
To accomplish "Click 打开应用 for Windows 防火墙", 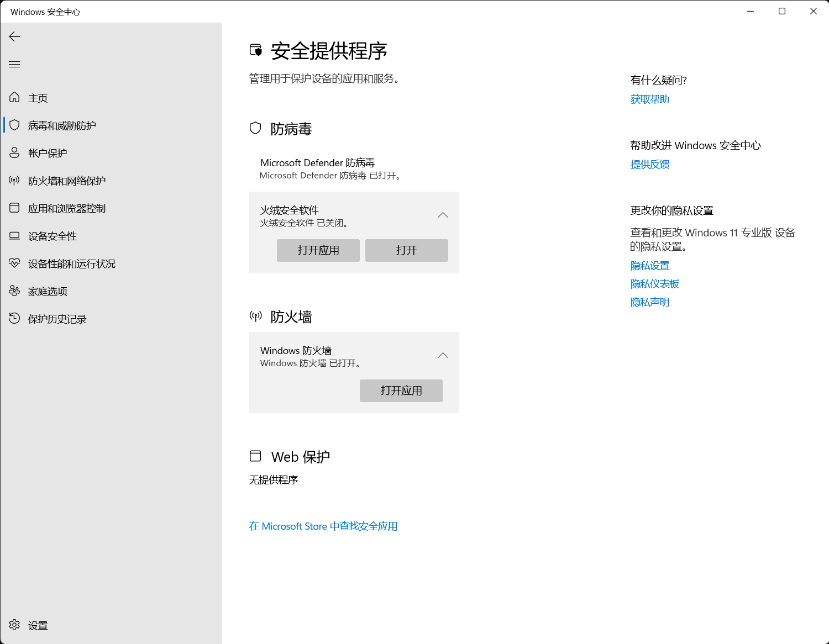I will 401,390.
